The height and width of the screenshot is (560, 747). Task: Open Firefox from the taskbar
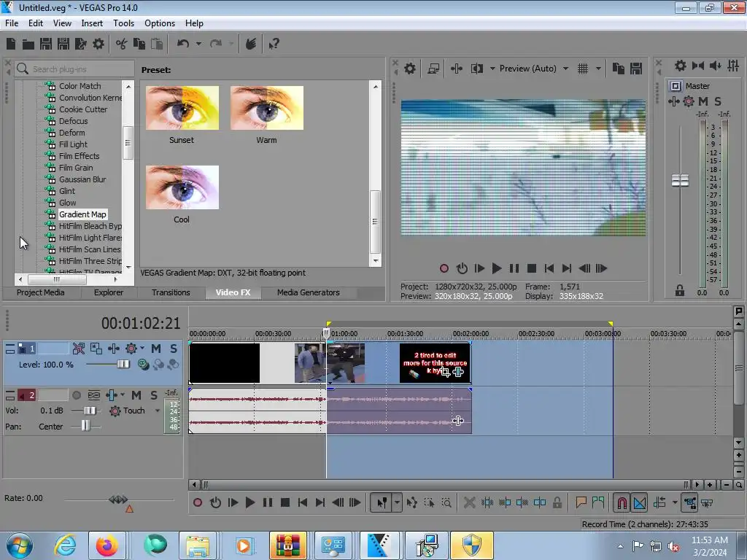(107, 545)
